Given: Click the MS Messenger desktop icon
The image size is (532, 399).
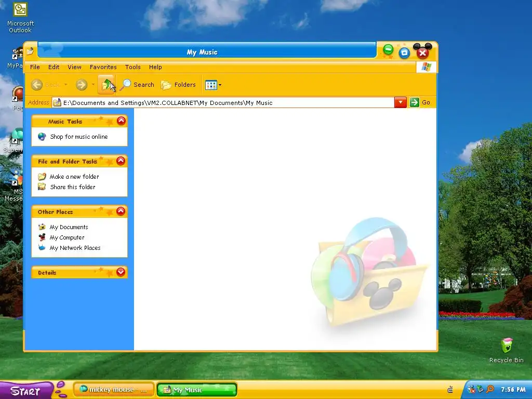Looking at the screenshot, I should click(x=15, y=186).
